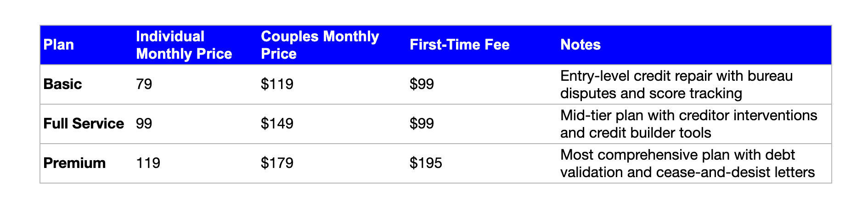Select the $119 couples price cell
This screenshot has height=212, width=868.
point(277,84)
